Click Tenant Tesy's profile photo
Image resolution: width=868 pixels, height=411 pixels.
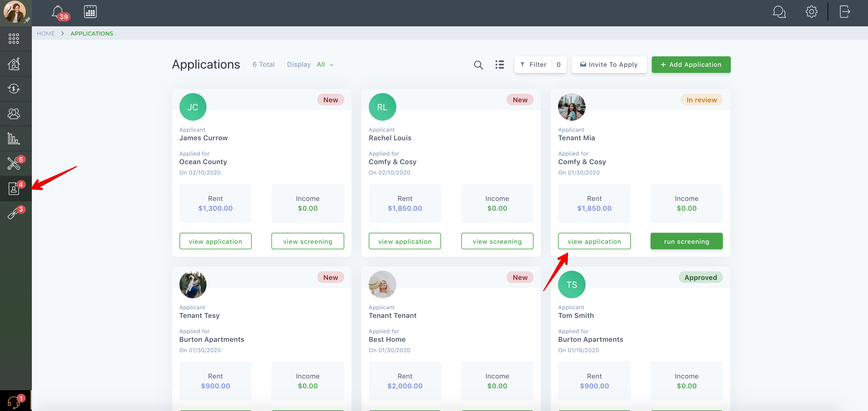click(193, 285)
